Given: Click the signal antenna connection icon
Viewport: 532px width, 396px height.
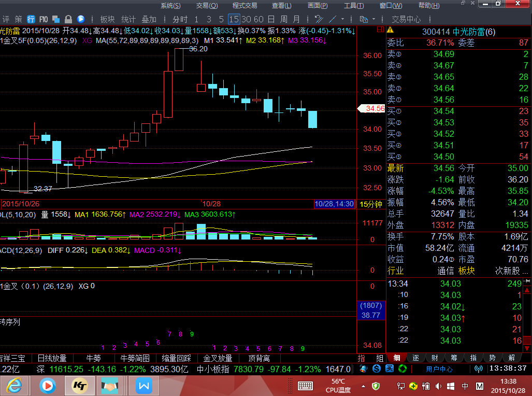Looking at the screenshot, I should click(478, 369).
